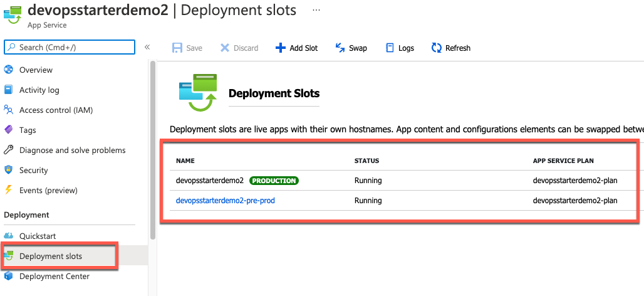The image size is (644, 296).
Task: Click the purple Tags icon
Action: [x=9, y=130]
